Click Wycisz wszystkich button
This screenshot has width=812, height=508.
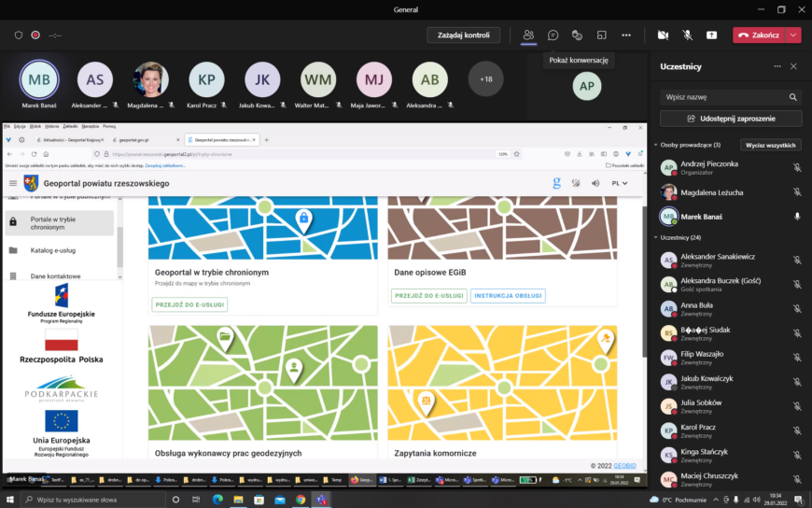(x=771, y=145)
